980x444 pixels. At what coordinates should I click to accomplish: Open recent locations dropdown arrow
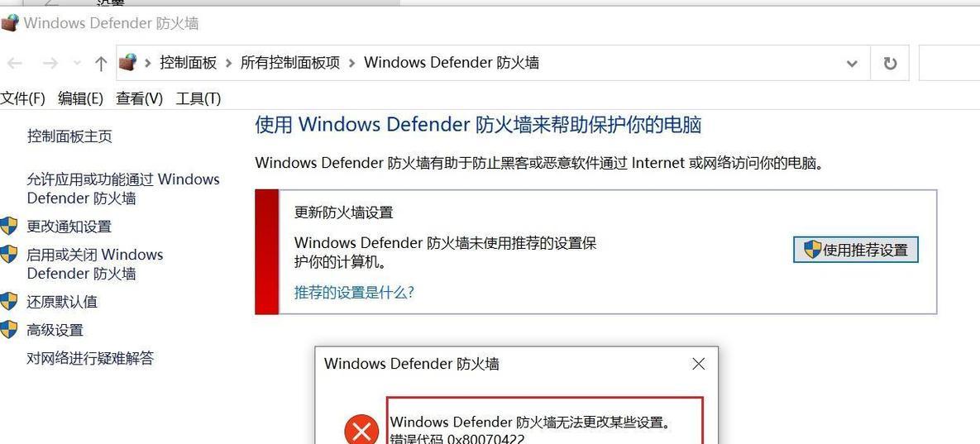pos(78,63)
